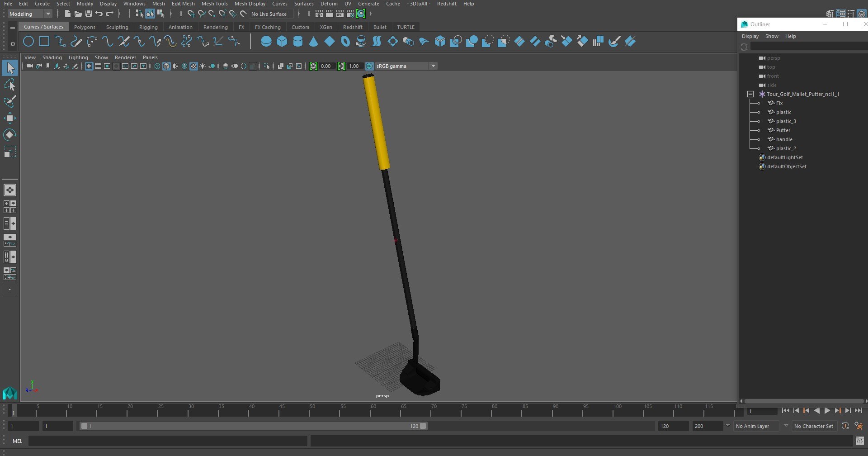Collapse the Tour_Golf_Mallet_Putter_ncl1_1 group
The width and height of the screenshot is (868, 456).
750,94
